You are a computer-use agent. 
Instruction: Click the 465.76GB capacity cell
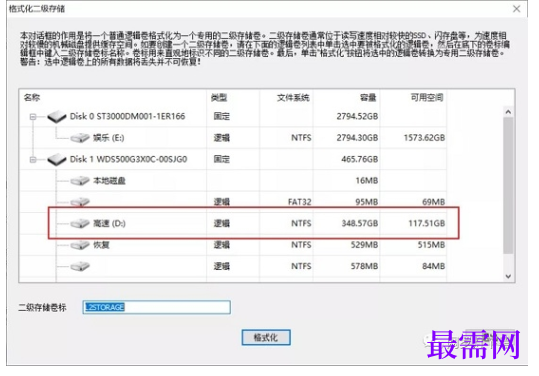point(360,159)
